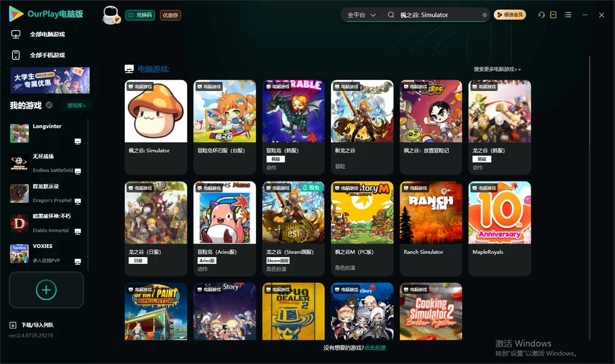Open the Ranch Simulator game card
The height and width of the screenshot is (364, 615).
coord(431,229)
